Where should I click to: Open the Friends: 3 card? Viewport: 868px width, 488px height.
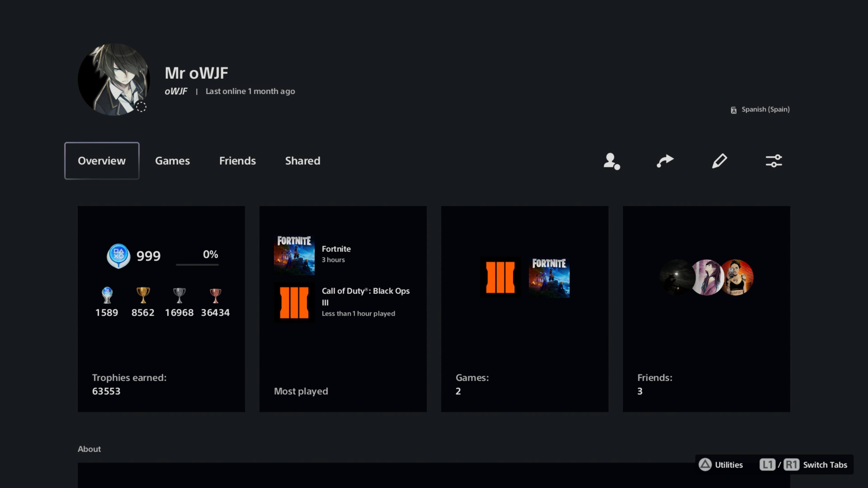[706, 309]
